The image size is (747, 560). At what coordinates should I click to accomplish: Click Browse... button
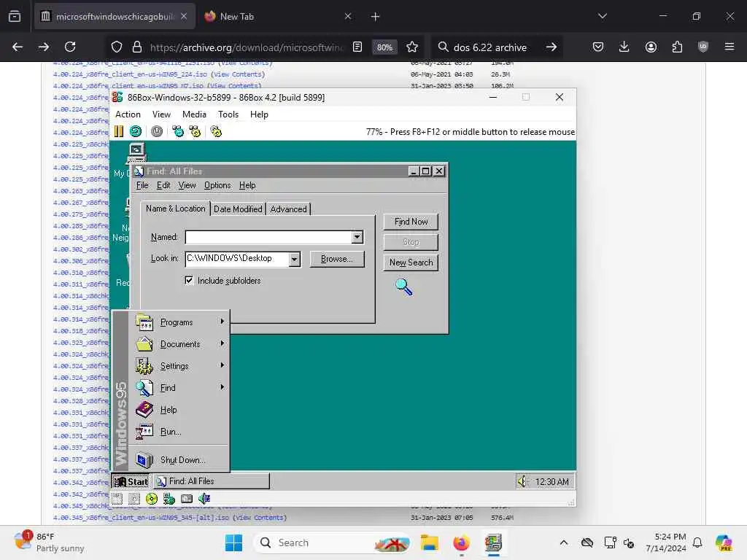(337, 259)
